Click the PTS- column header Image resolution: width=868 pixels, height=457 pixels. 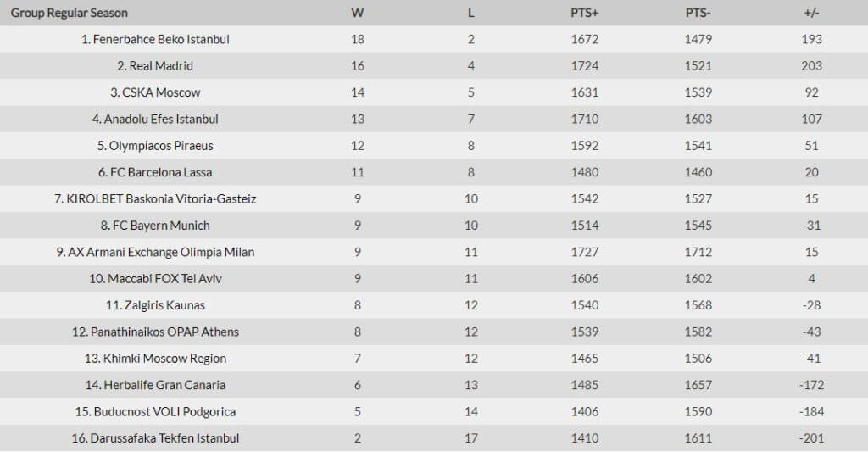698,13
